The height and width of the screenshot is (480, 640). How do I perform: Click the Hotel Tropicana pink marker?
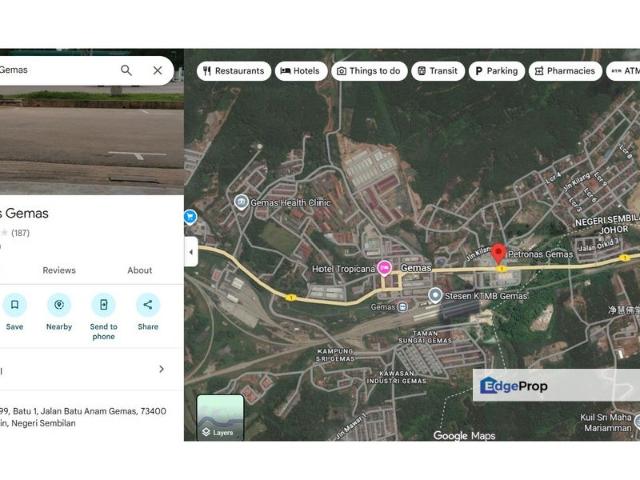384,267
